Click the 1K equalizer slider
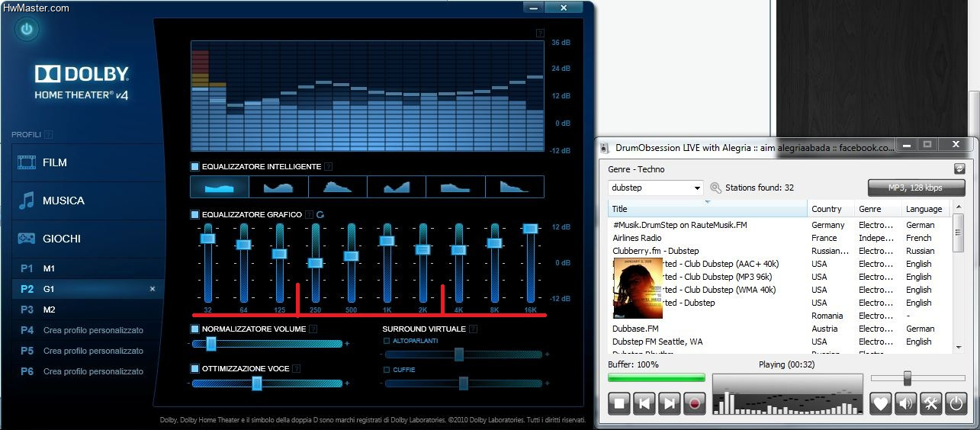Screen dimensions: 980x430 click(387, 241)
